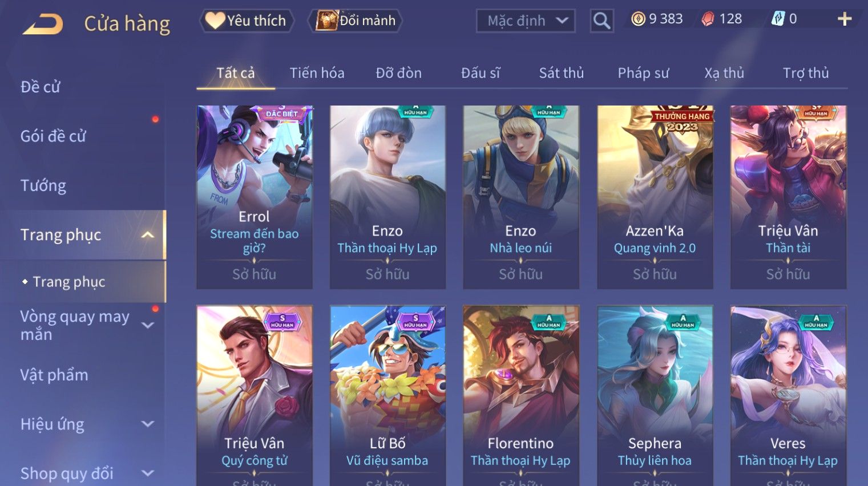Open the search magnifier icon
Screen dimensions: 868x486
(601, 21)
